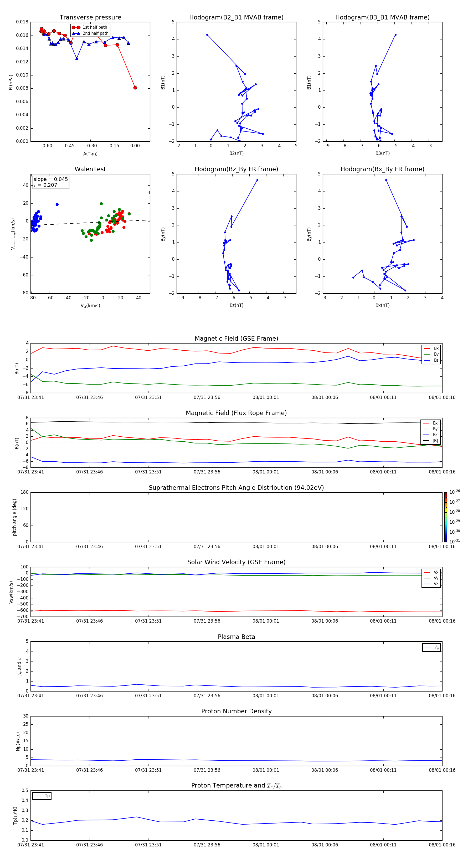This screenshot has height=868, width=473.
Task: Click the 'Hodogram(B3_B1 MVAB frame)' title
Action: pyautogui.click(x=382, y=18)
